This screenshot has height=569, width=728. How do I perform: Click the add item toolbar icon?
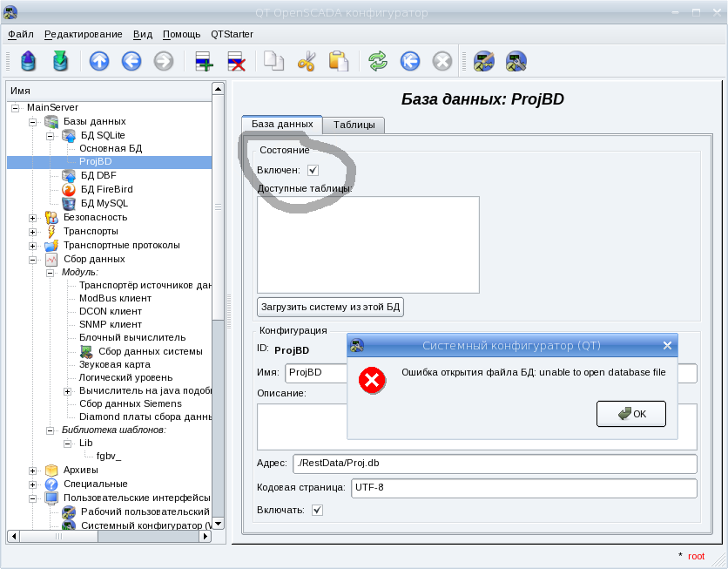(x=204, y=61)
